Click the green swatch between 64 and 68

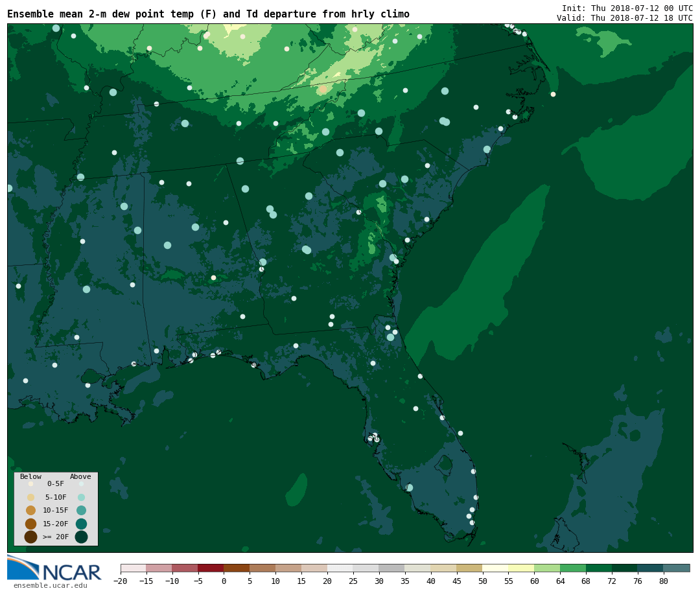pyautogui.click(x=574, y=568)
